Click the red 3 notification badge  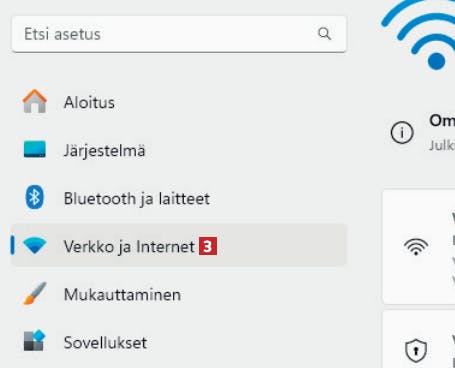(208, 246)
